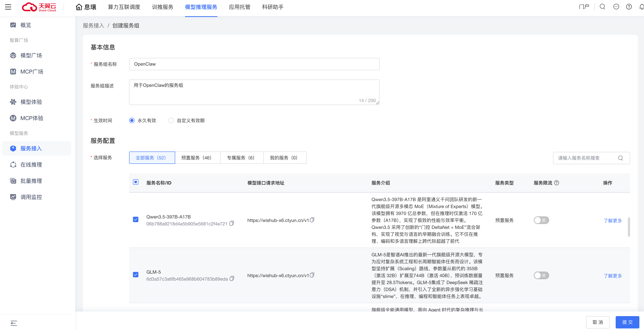Viewport: 644px width, 330px height.
Task: Click the search magnifier icon in header
Action: (x=602, y=7)
